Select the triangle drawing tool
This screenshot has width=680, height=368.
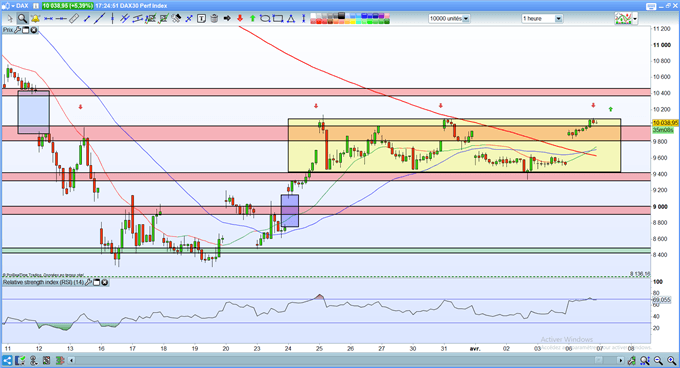(x=291, y=19)
